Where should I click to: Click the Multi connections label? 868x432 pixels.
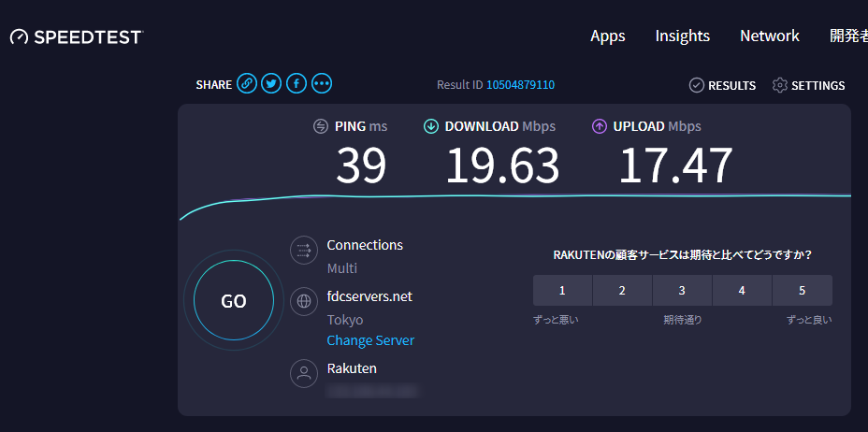coord(342,268)
